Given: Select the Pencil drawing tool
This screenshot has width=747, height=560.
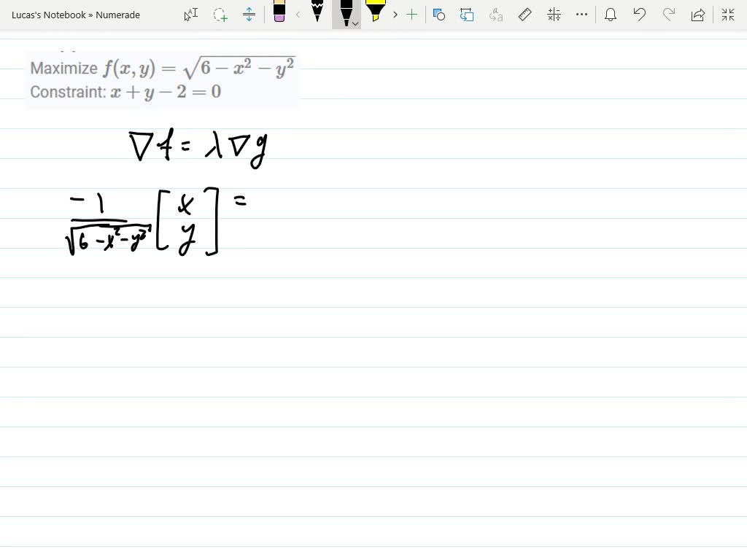Looking at the screenshot, I should 317,15.
